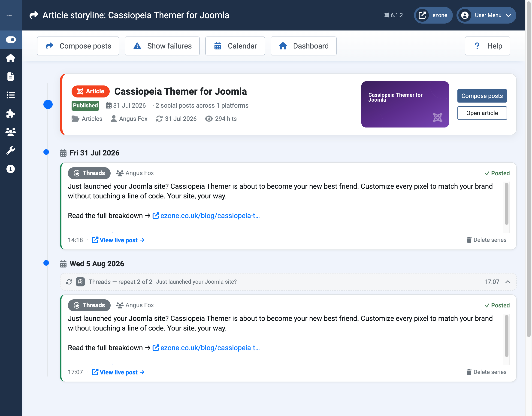The width and height of the screenshot is (532, 416).
Task: Click the calendar icon next to Fri 31 Jul 2026
Action: pyautogui.click(x=63, y=153)
